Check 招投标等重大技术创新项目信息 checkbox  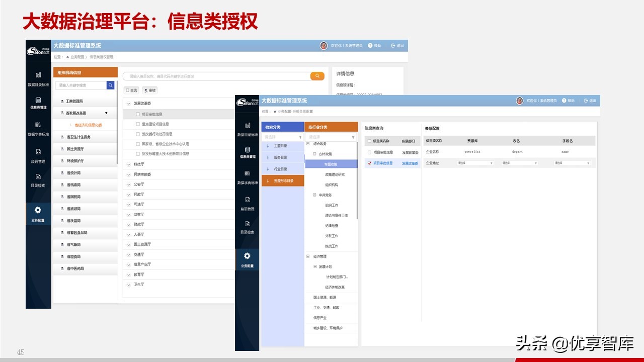pos(138,154)
